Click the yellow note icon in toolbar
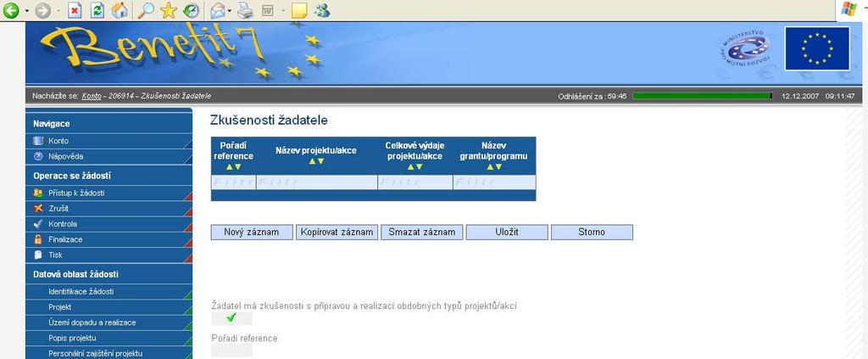Screen dimensions: 868x359 point(299,10)
